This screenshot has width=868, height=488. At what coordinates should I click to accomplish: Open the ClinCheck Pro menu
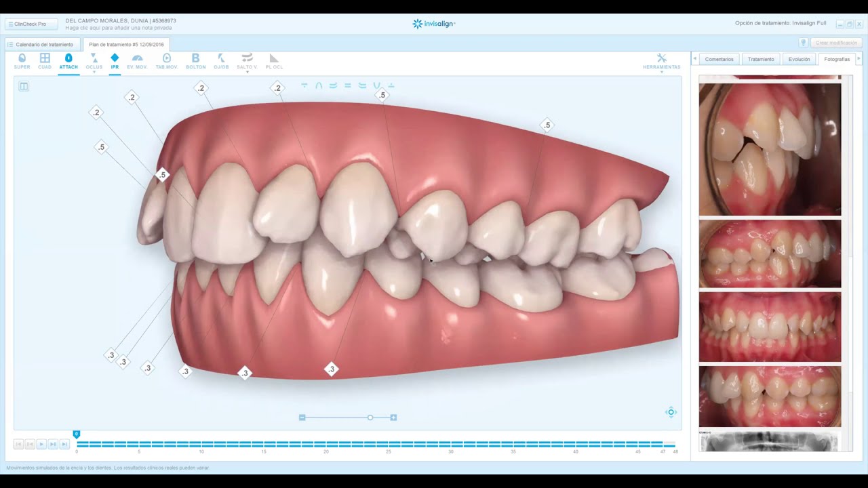(x=31, y=24)
